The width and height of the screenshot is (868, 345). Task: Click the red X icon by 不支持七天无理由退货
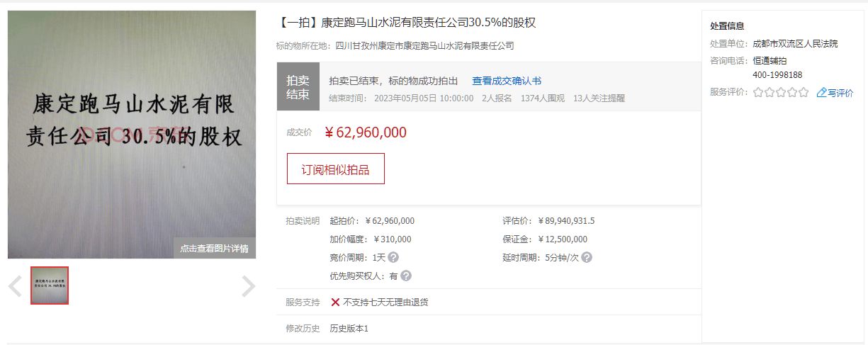335,302
